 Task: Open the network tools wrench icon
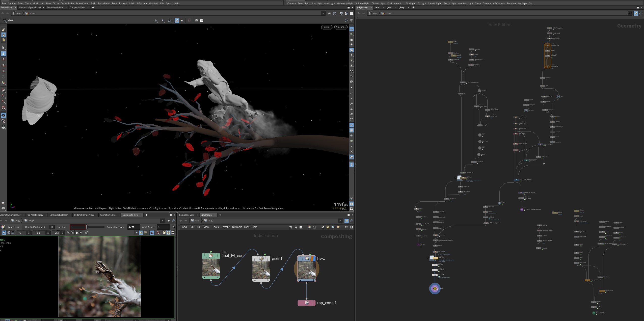point(291,227)
